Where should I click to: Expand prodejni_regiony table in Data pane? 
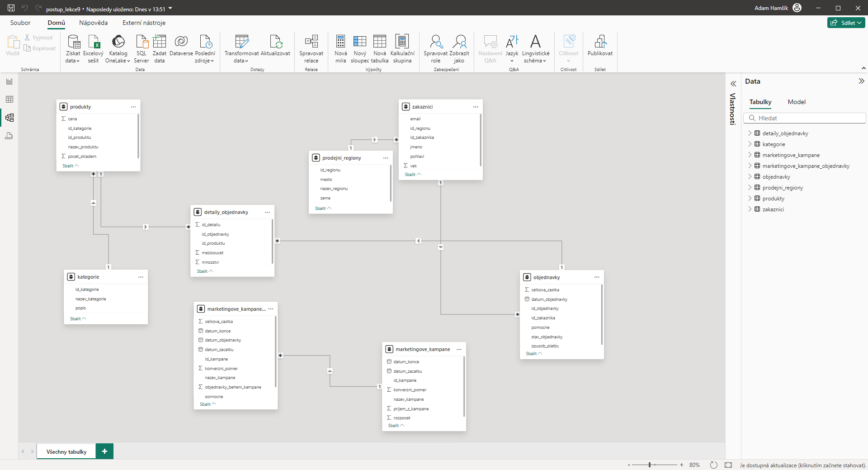coord(750,187)
